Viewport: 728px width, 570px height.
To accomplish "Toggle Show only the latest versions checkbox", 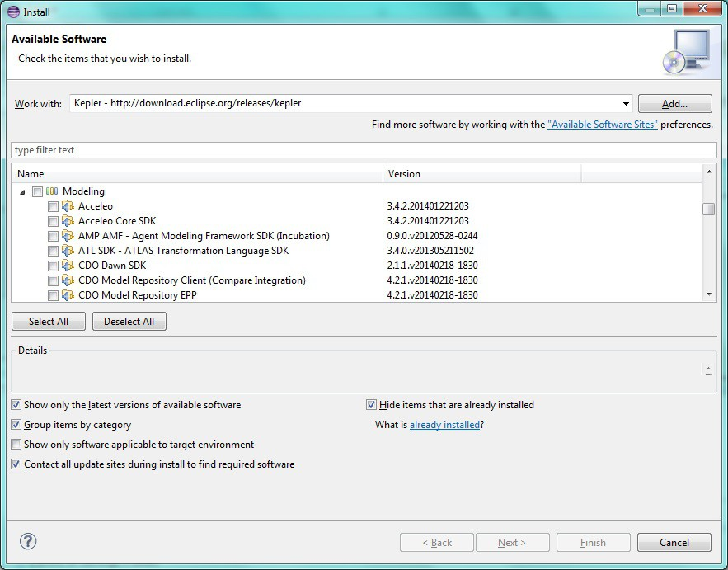I will 16,405.
